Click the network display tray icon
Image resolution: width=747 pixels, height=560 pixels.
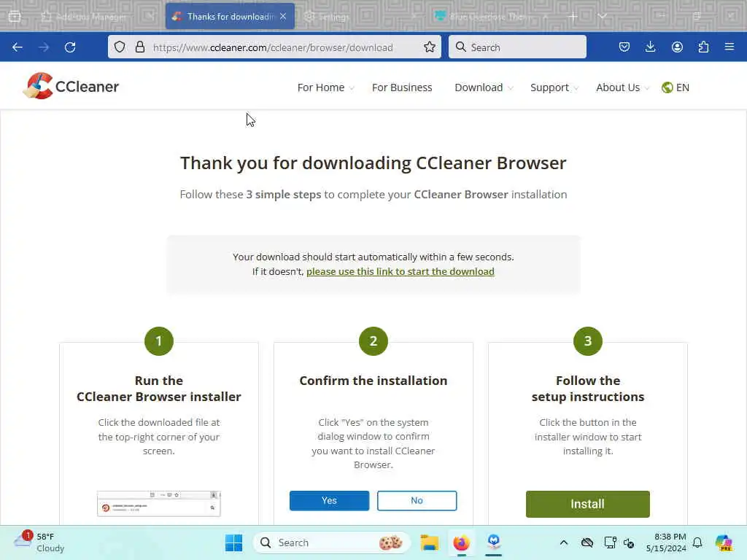click(610, 542)
